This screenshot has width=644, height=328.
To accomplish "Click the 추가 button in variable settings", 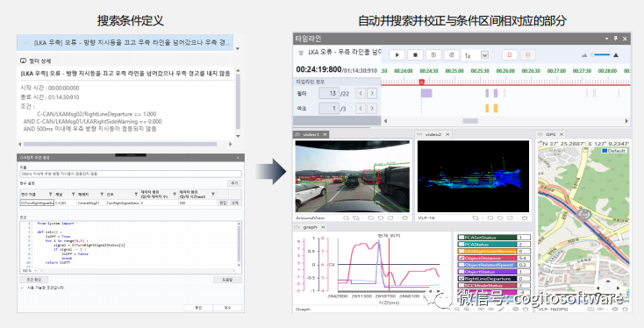I will click(234, 183).
